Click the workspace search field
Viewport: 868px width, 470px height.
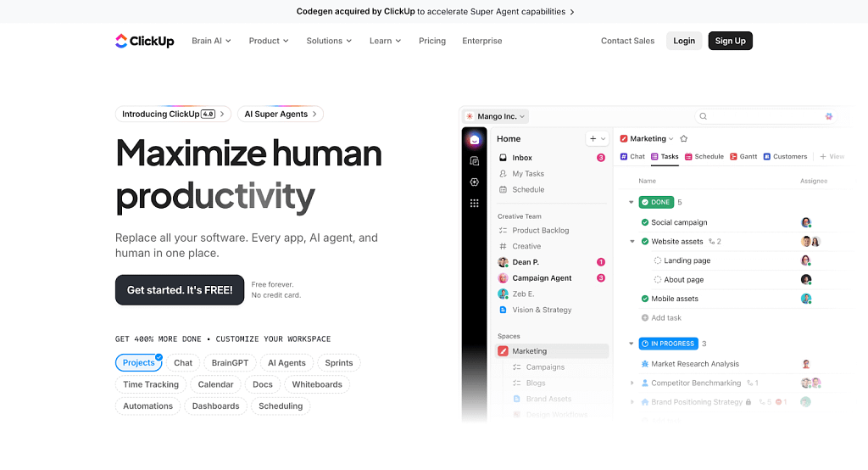tap(765, 116)
